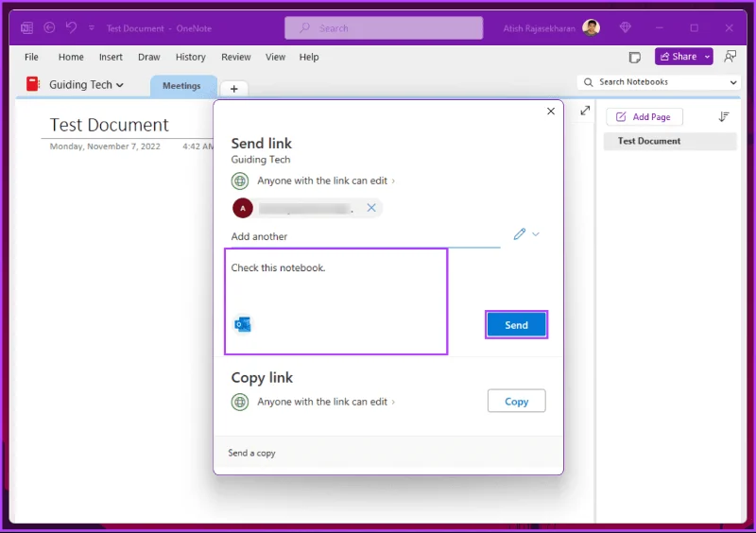
Task: Click the Back arrow in the title bar
Action: (49, 28)
